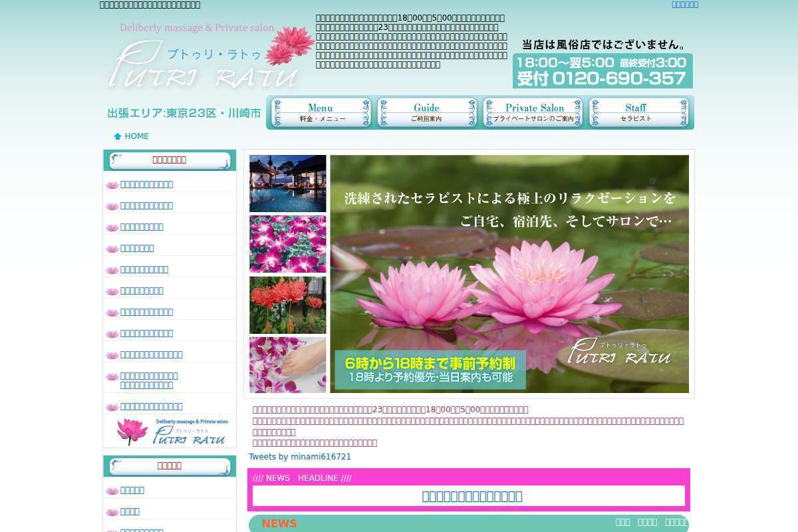Open the Menu navigation button

coord(321,112)
